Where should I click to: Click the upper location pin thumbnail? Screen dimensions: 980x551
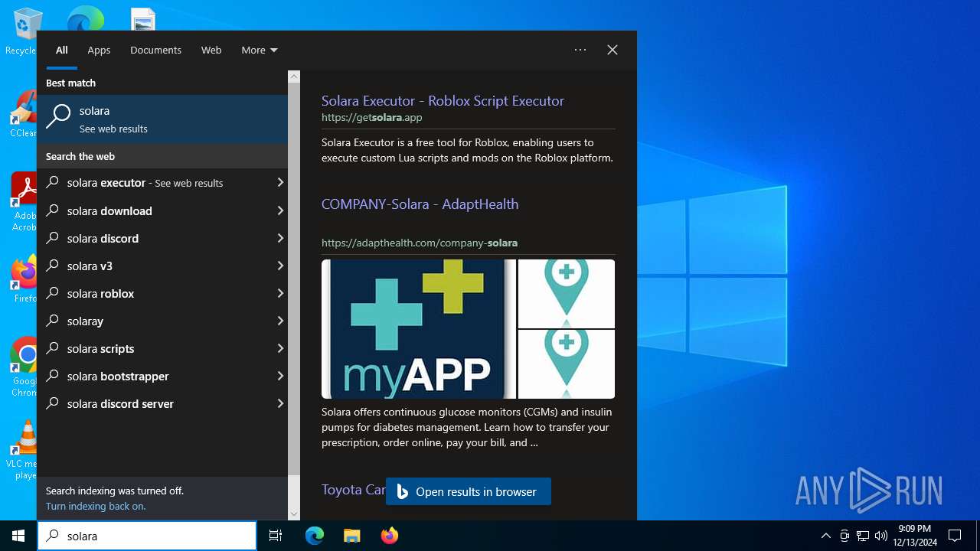pyautogui.click(x=567, y=294)
